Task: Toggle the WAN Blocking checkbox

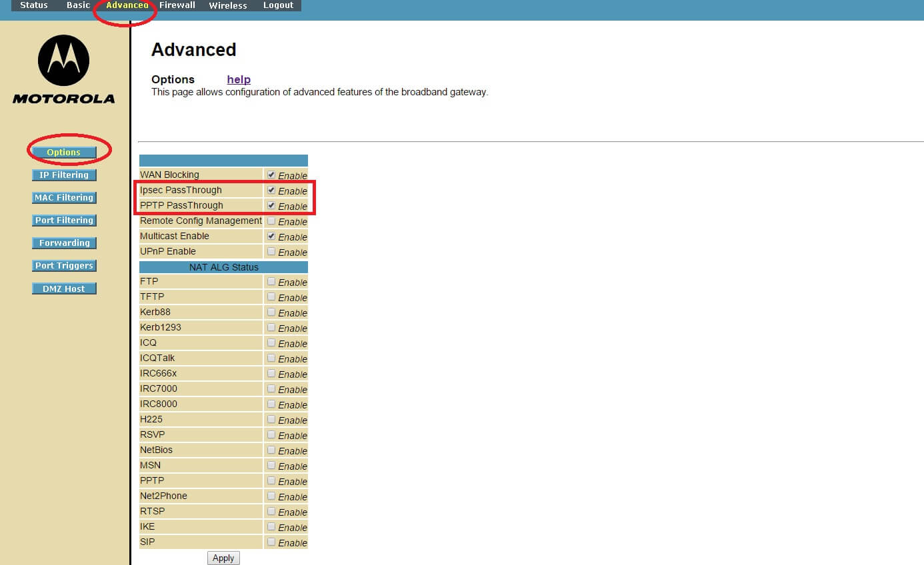Action: click(x=271, y=175)
